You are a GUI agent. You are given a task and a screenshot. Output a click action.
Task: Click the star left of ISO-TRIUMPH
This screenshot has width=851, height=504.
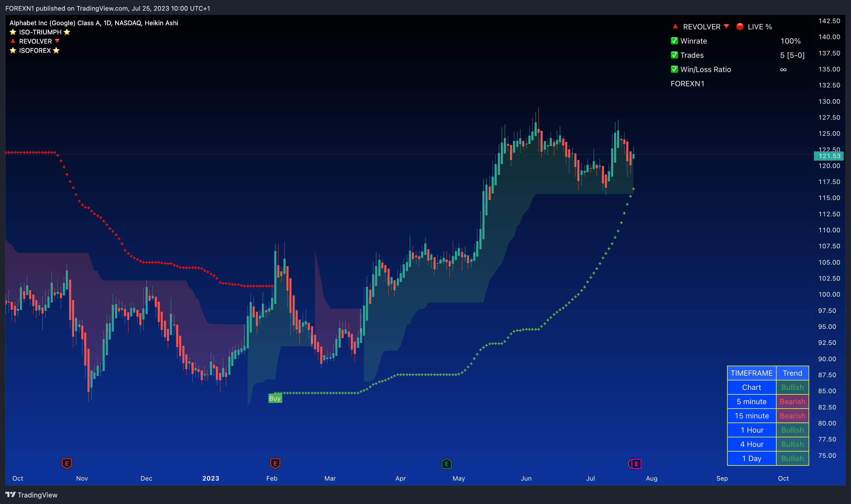click(x=13, y=32)
